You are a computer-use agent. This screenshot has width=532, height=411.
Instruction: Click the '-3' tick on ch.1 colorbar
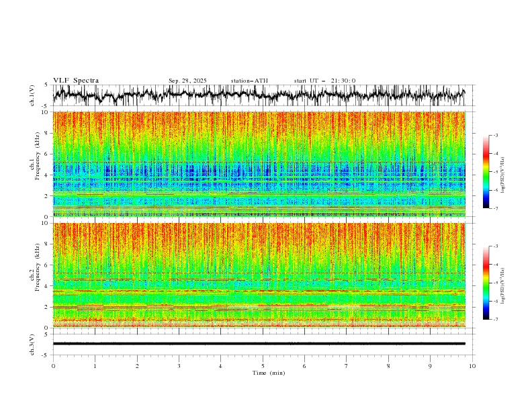coord(496,135)
